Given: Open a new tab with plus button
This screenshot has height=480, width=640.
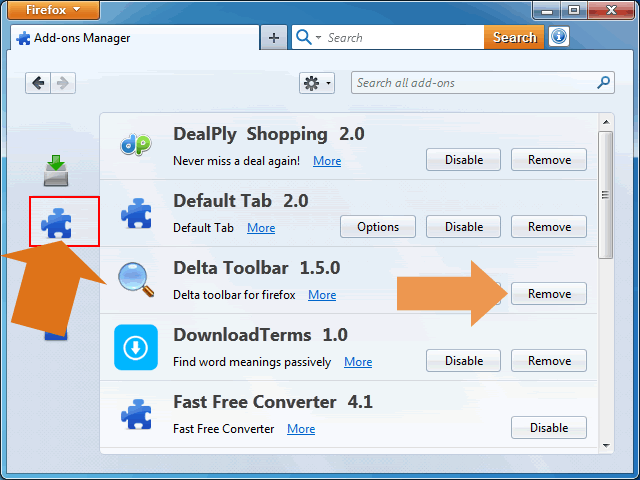Looking at the screenshot, I should [x=274, y=38].
